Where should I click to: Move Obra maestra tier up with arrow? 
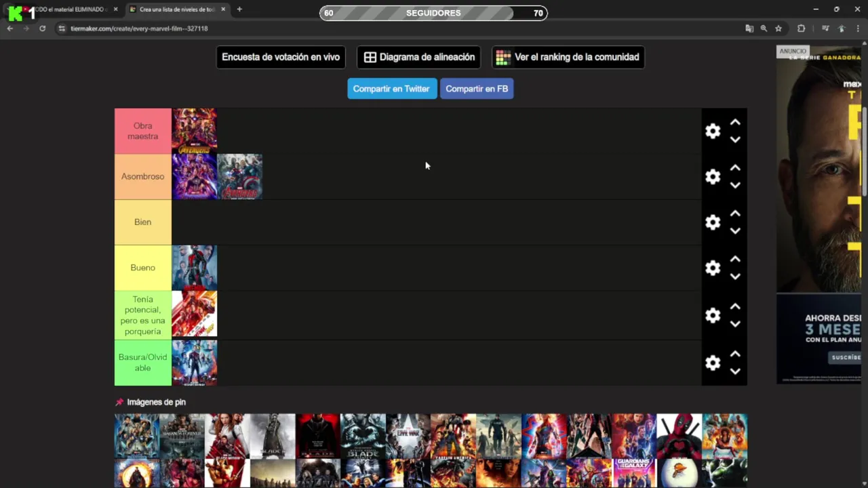click(x=735, y=122)
